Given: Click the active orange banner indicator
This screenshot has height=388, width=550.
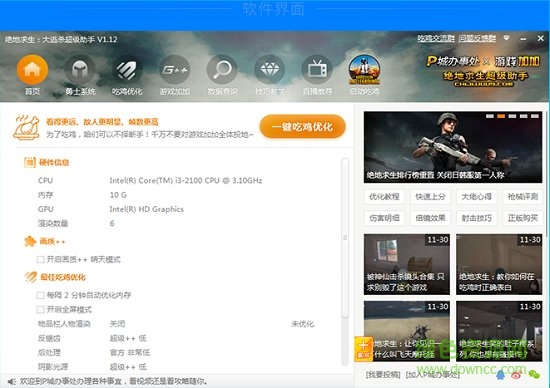Looking at the screenshot, I should point(501,116).
